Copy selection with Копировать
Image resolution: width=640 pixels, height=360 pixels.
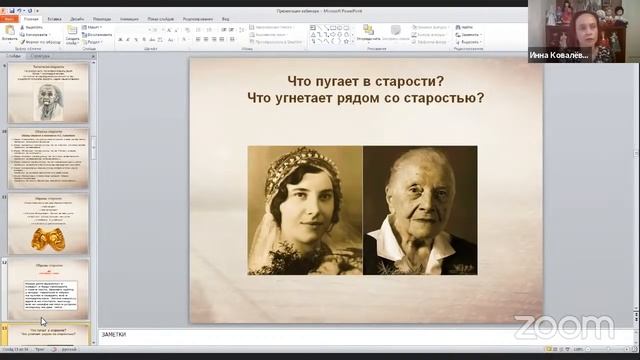point(34,35)
